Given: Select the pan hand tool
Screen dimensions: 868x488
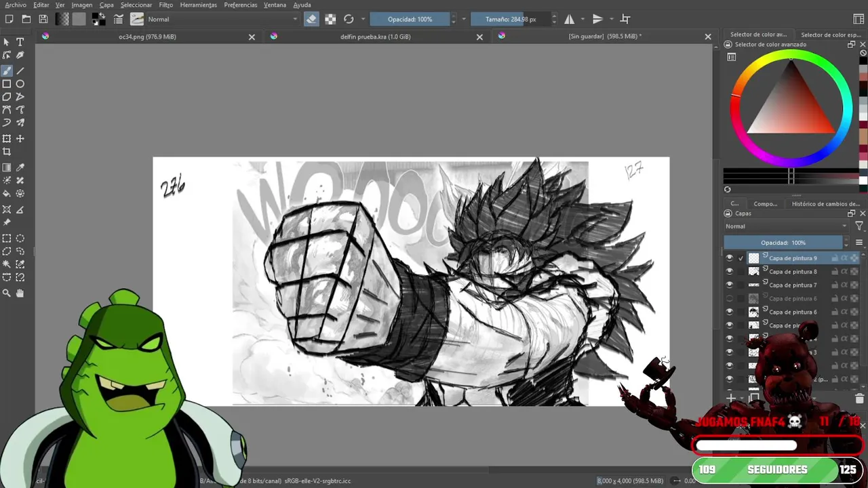Looking at the screenshot, I should (x=20, y=293).
